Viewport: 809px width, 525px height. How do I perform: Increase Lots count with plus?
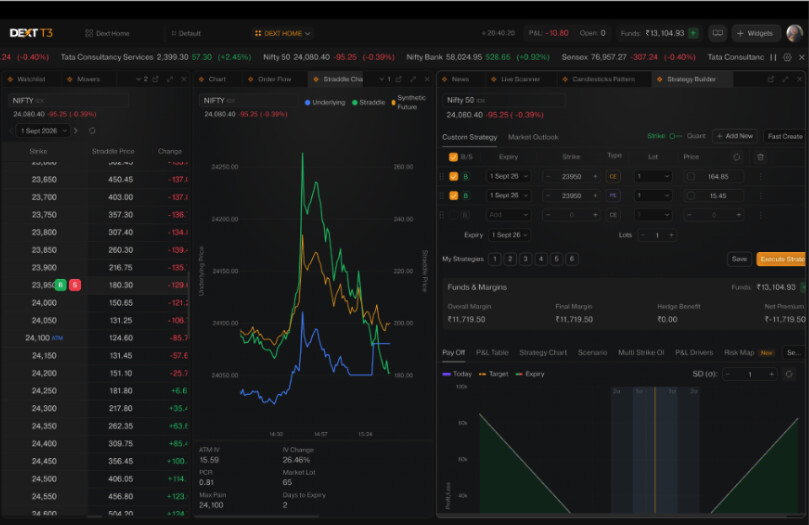tap(671, 235)
